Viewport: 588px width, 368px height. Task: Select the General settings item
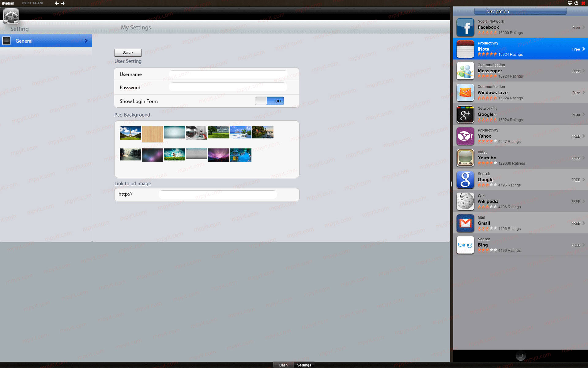point(46,41)
